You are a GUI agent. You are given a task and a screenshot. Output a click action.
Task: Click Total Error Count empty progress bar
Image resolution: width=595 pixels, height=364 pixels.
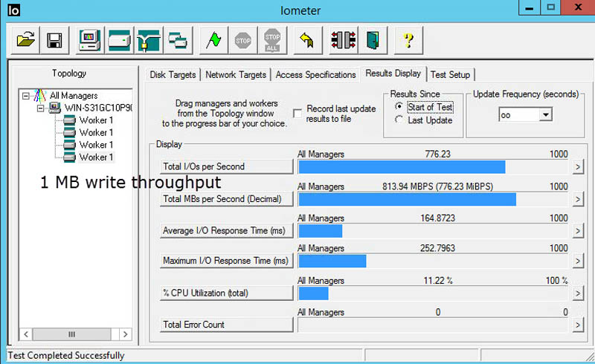point(433,325)
